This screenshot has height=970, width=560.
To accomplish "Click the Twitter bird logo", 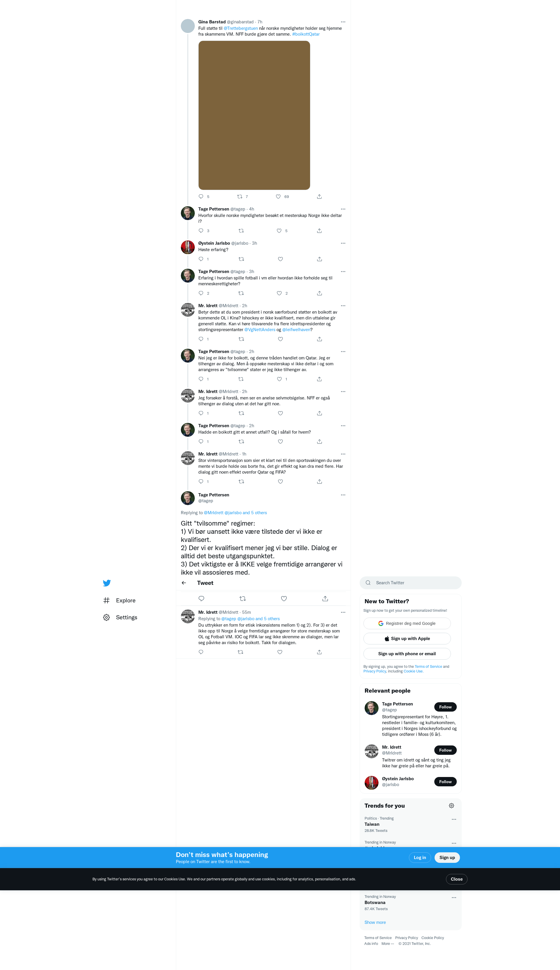I will pyautogui.click(x=107, y=583).
